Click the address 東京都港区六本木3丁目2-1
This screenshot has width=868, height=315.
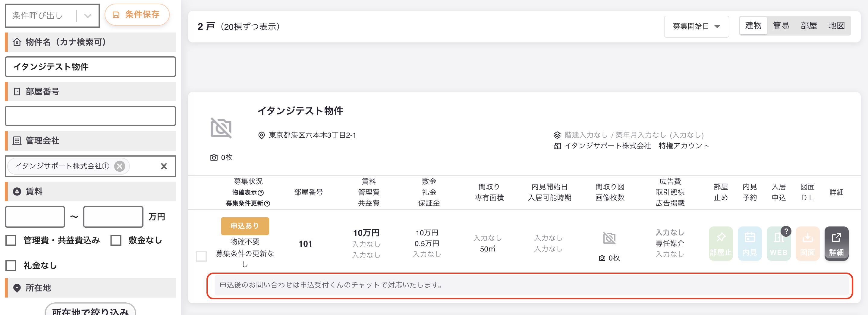point(312,135)
